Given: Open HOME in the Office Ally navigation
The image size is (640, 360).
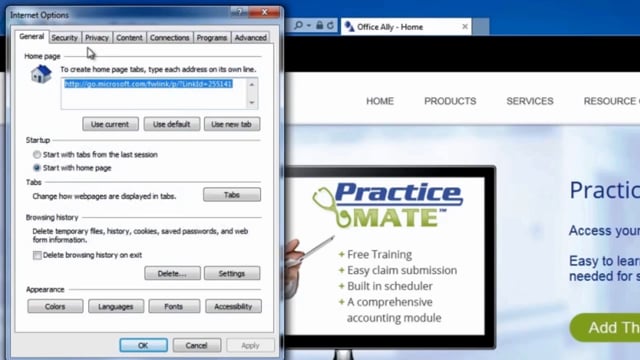Looking at the screenshot, I should pos(380,101).
